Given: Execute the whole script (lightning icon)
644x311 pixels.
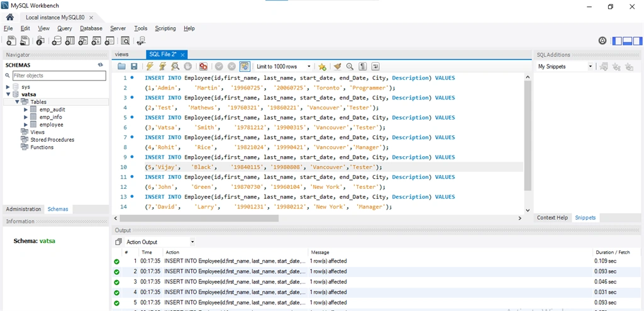Looking at the screenshot, I should click(x=150, y=66).
